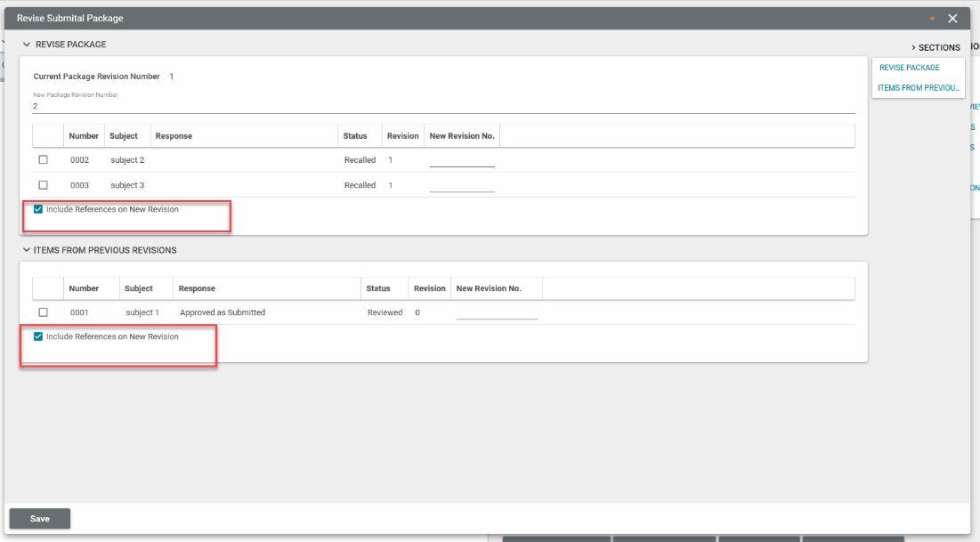Close the Revise Submittal Package dialog
Screen dimensions: 980x542
click(x=952, y=19)
